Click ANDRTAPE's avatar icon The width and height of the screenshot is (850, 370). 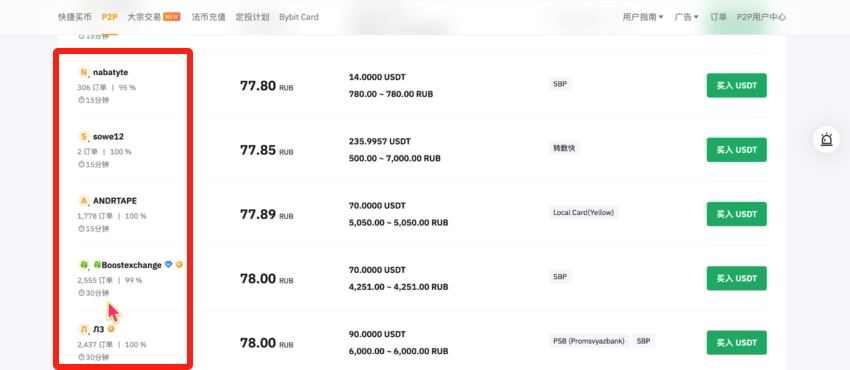coord(83,201)
